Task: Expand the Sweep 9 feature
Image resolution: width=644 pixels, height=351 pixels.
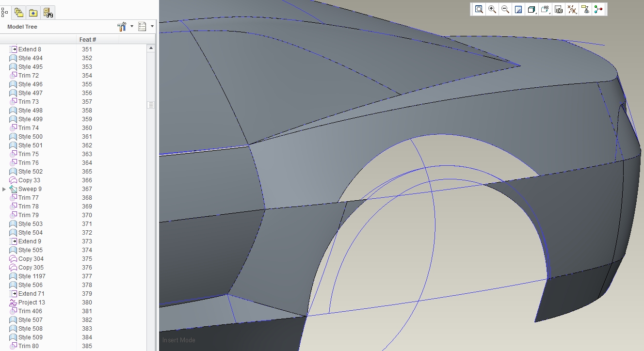Action: (4, 189)
